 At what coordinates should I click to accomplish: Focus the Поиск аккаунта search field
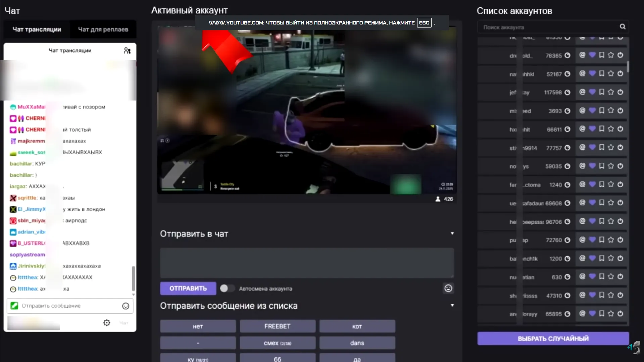tap(549, 27)
